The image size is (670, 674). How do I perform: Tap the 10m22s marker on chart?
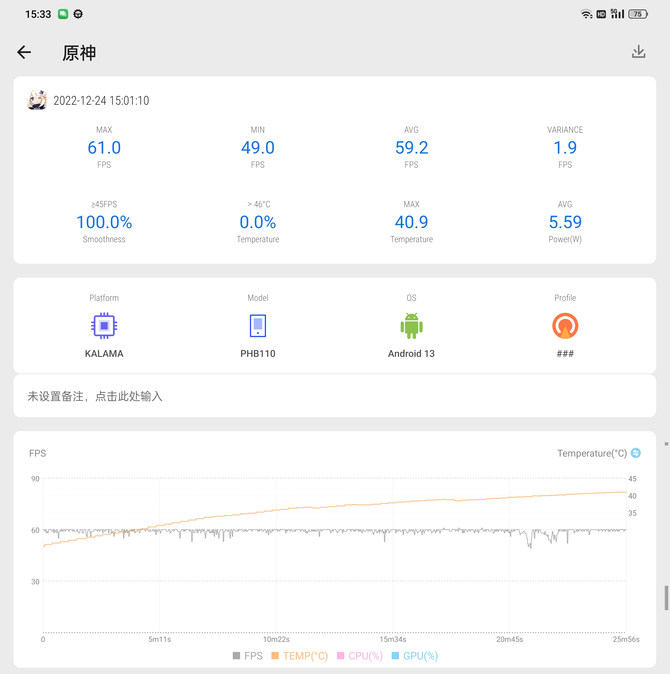coord(276,639)
